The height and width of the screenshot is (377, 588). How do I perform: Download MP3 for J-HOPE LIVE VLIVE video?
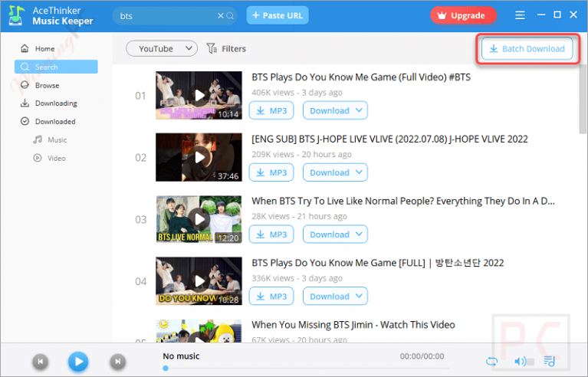[x=271, y=172]
